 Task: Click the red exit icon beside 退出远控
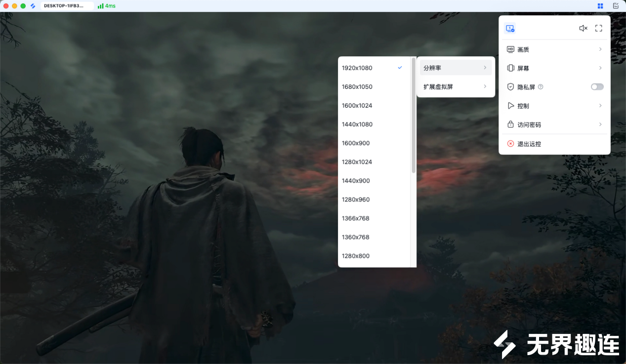click(511, 144)
